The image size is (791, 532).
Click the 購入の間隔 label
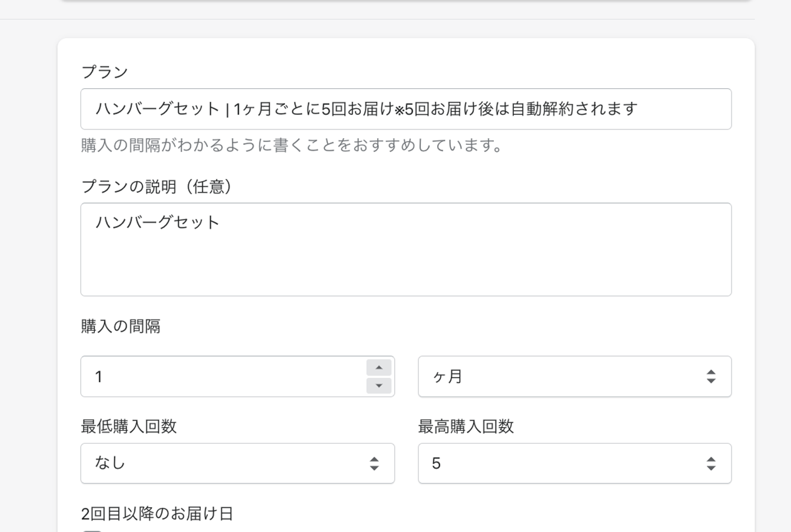120,326
